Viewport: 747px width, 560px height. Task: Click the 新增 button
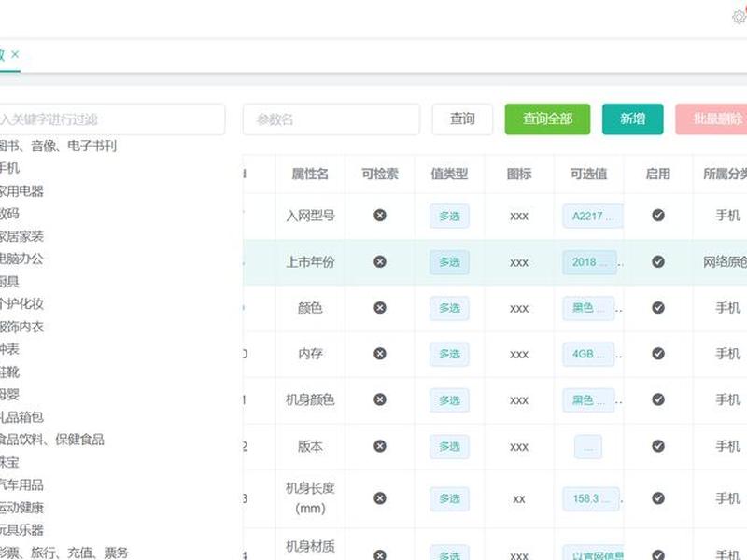(x=633, y=119)
